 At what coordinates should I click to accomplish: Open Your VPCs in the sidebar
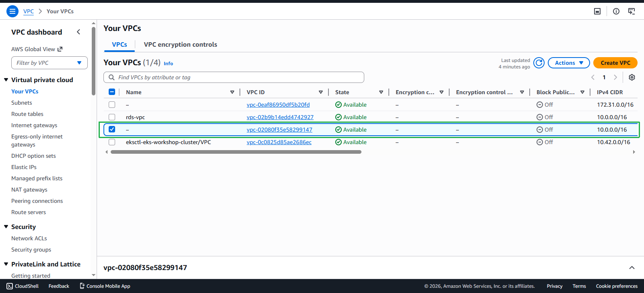(25, 91)
